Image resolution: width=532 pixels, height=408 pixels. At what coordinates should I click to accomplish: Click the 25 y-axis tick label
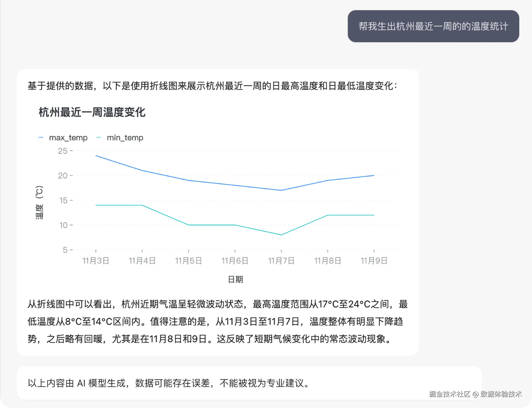pyautogui.click(x=63, y=151)
